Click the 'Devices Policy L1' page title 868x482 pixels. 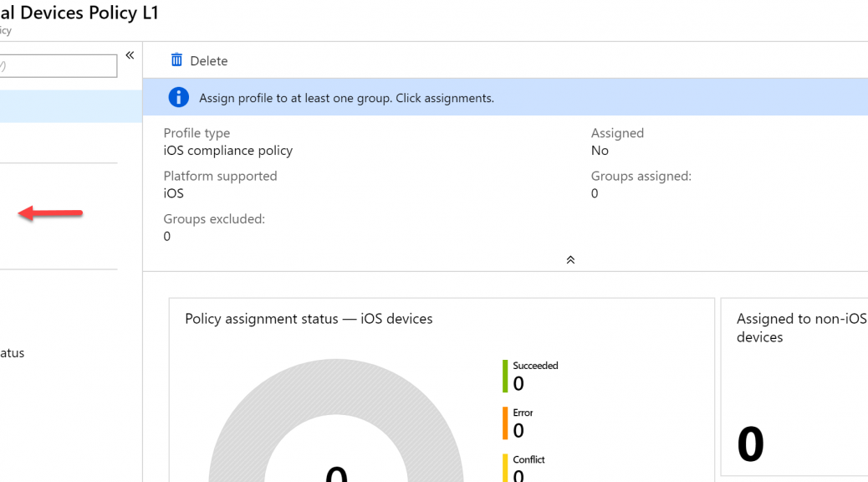point(89,13)
